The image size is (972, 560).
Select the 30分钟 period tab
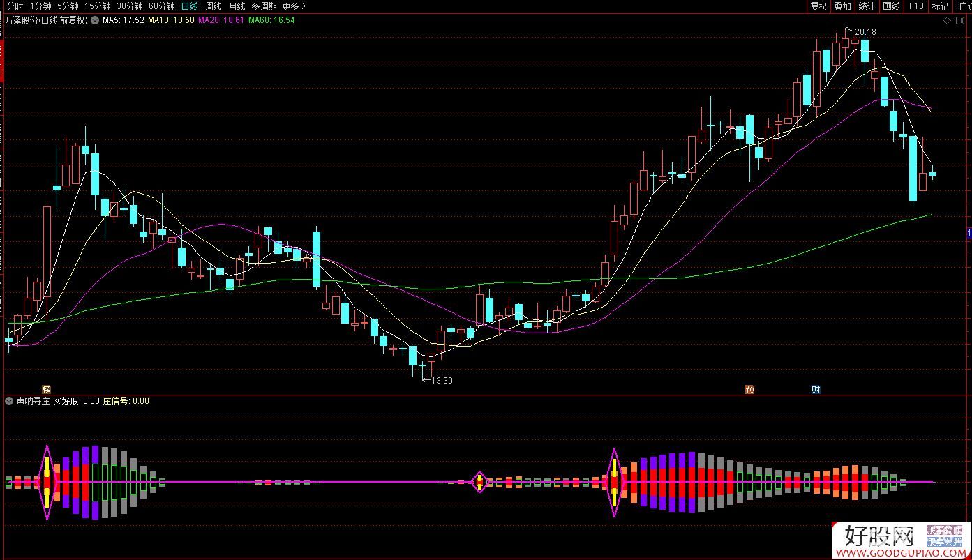click(x=130, y=6)
